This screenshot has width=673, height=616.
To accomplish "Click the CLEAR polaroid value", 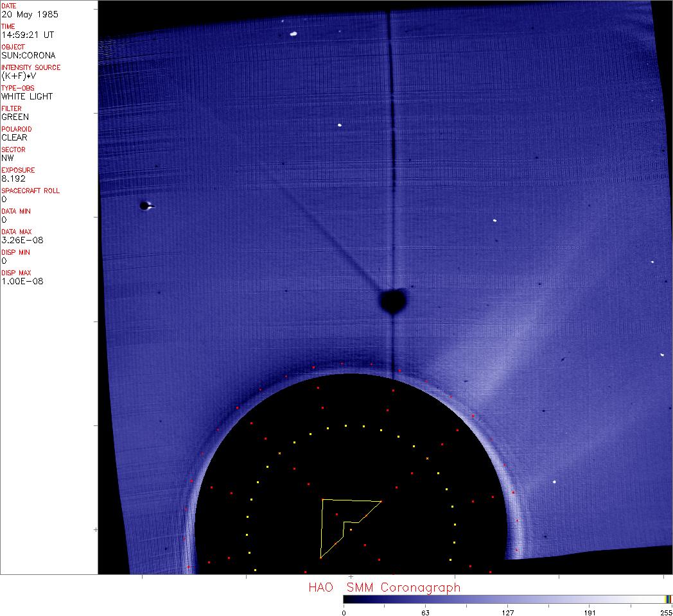I will [x=15, y=137].
